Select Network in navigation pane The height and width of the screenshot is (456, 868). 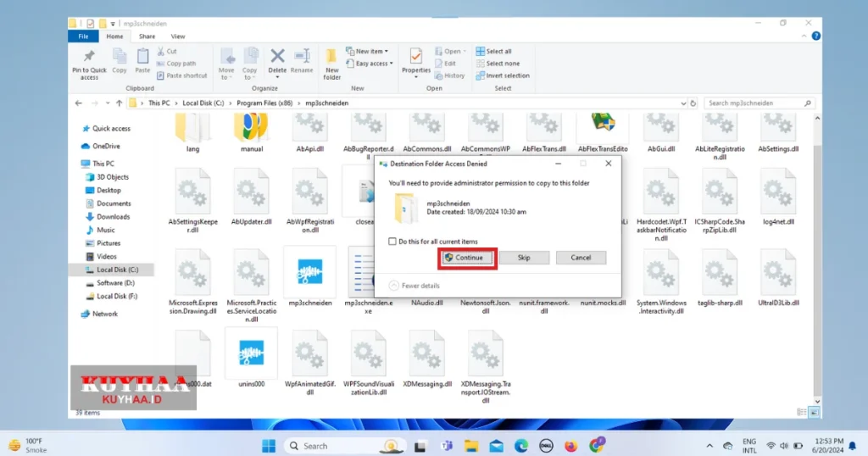[100, 314]
